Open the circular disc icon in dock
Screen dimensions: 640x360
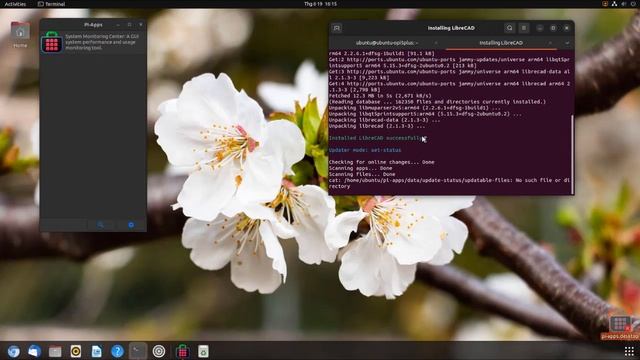[159, 351]
